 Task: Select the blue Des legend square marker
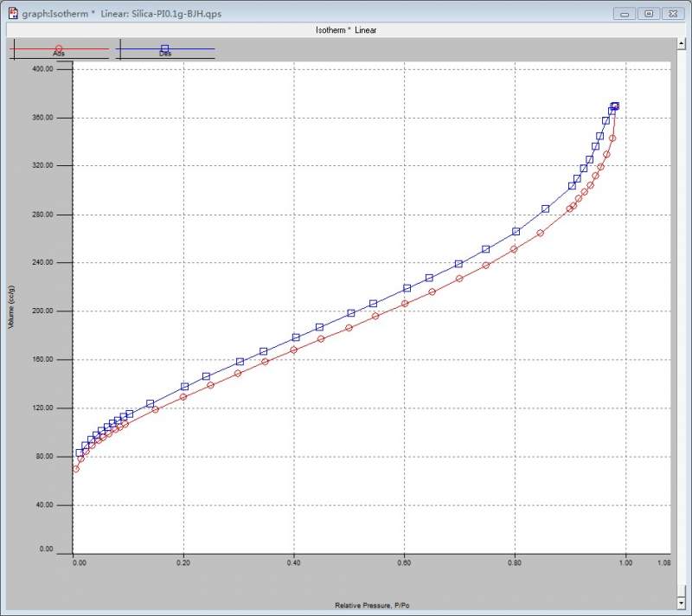pyautogui.click(x=164, y=48)
